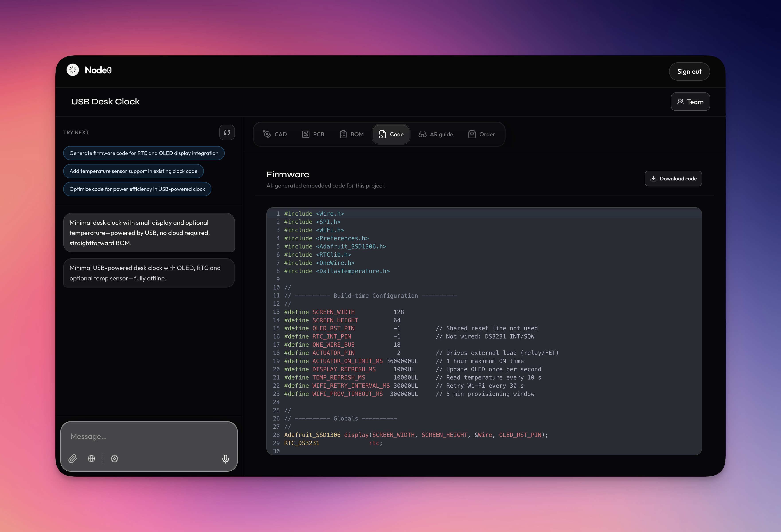
Task: Click the microphone voice input icon
Action: 225,459
